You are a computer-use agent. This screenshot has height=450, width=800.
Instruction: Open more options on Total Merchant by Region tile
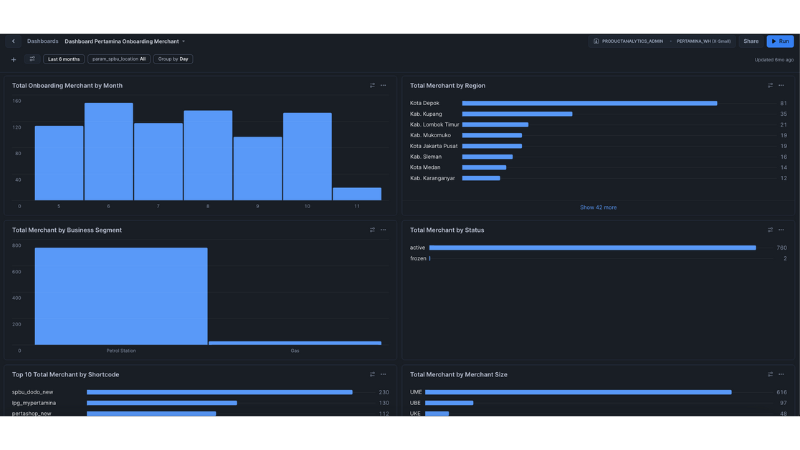[x=781, y=86]
